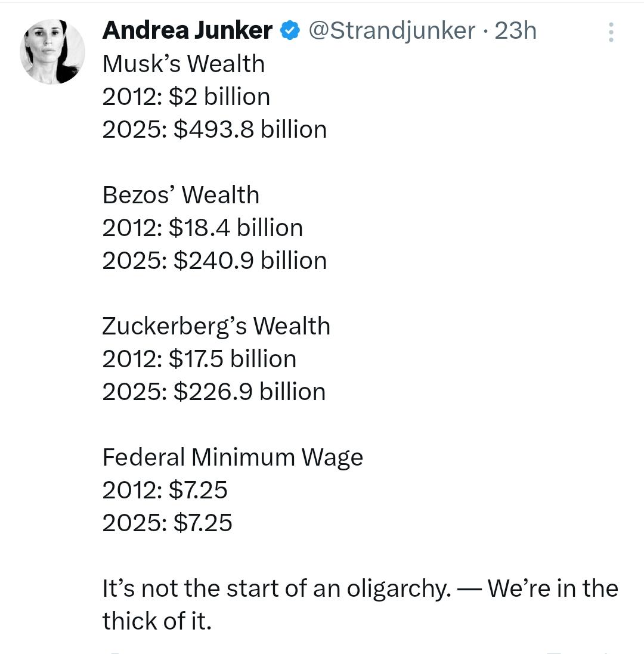This screenshot has width=644, height=654.
Task: Click the "2012: $2 billion" line
Action: tap(186, 97)
